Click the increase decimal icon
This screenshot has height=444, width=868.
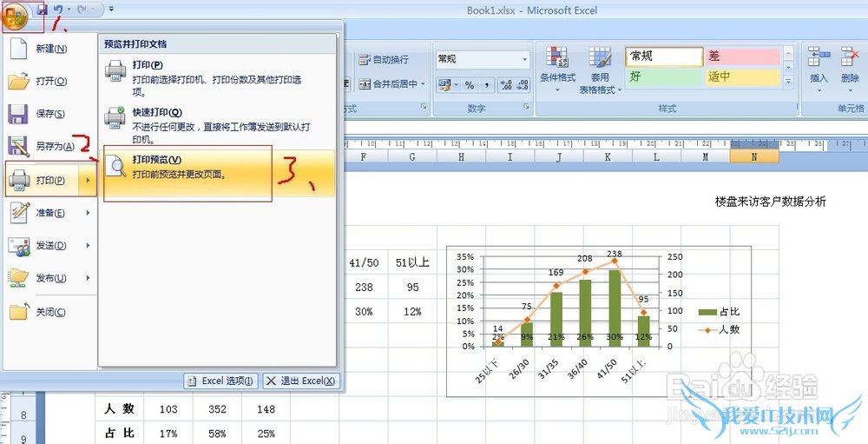(505, 85)
